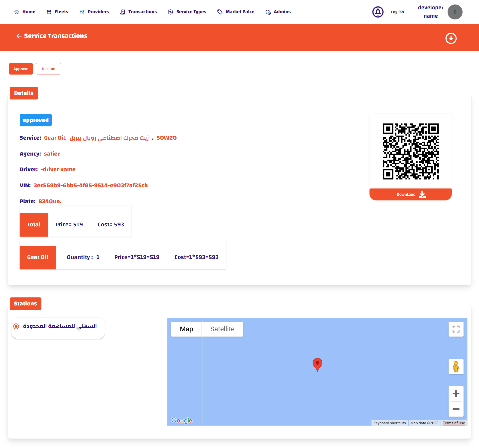
Task: Zoom in on the map
Action: (x=456, y=394)
